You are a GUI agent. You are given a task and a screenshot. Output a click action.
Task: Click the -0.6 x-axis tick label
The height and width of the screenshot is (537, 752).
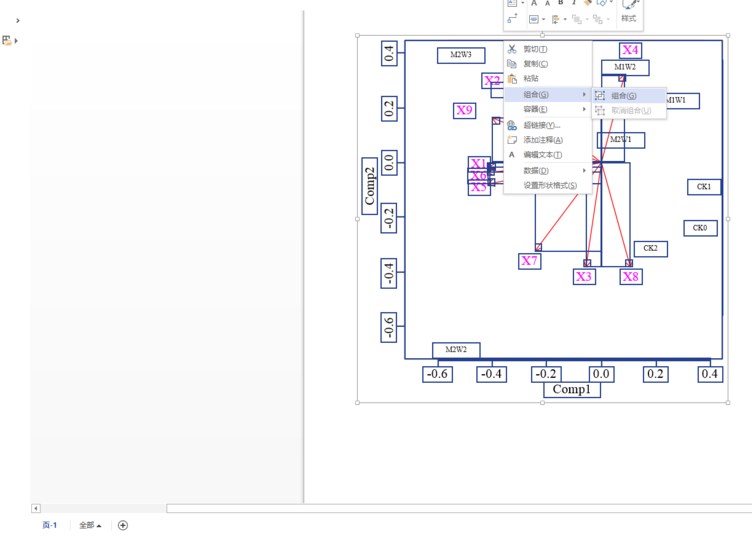pyautogui.click(x=437, y=374)
